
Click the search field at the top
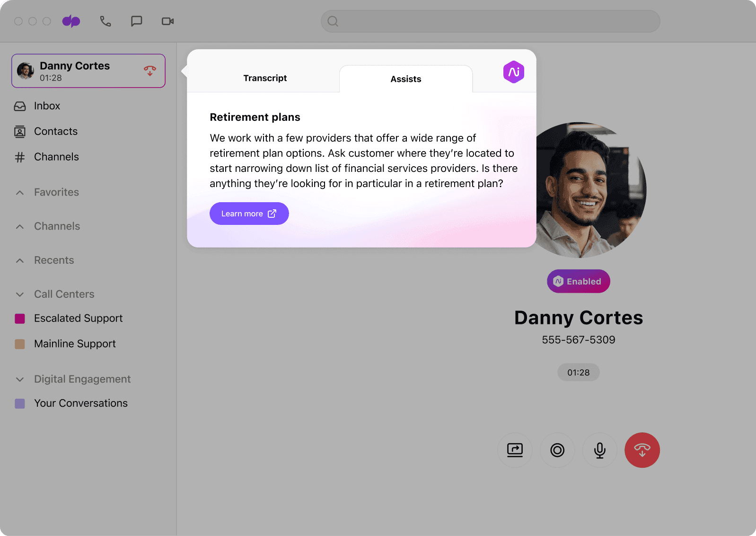click(x=490, y=21)
